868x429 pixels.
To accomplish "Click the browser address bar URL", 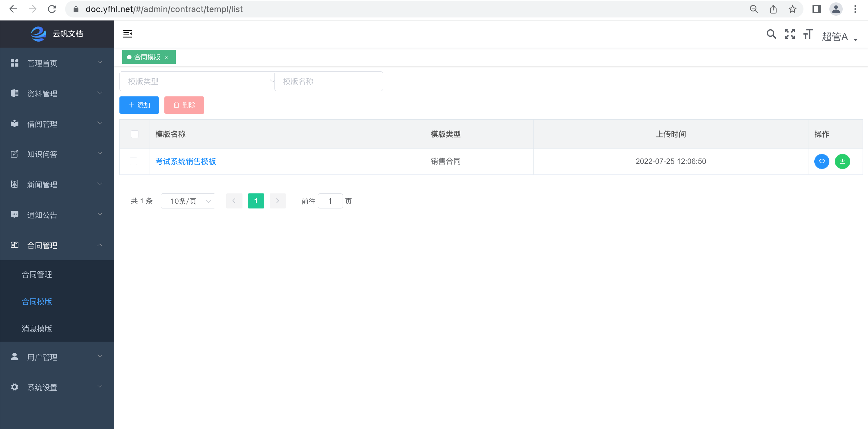I will click(x=164, y=9).
